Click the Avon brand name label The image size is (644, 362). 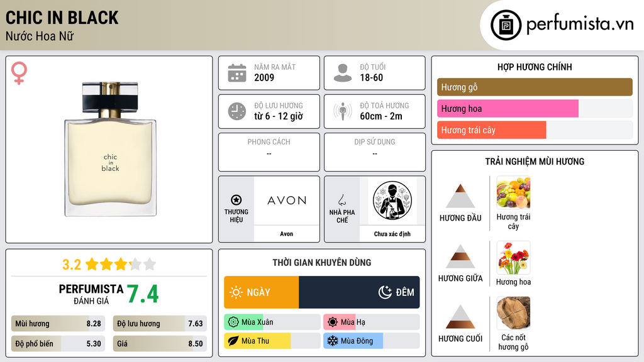coord(287,234)
